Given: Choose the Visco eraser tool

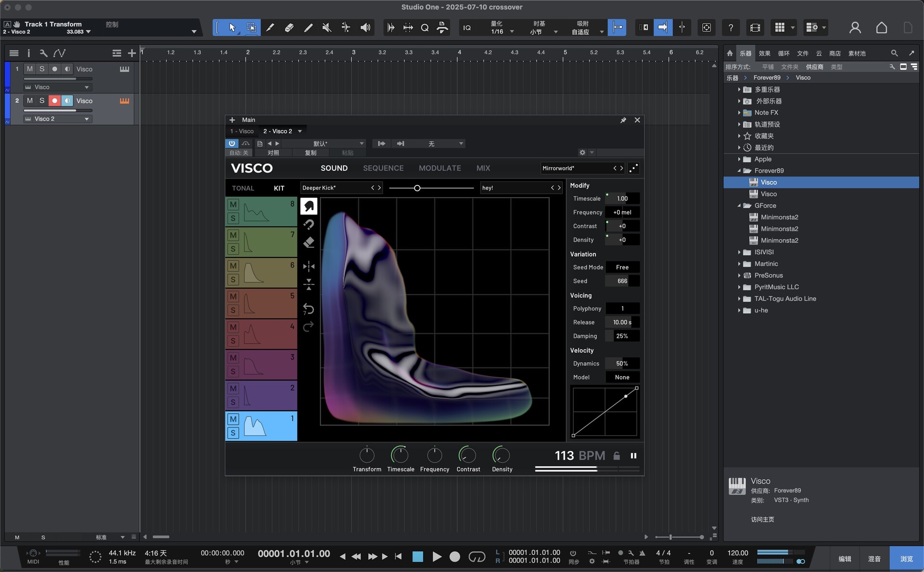Looking at the screenshot, I should pyautogui.click(x=309, y=242).
